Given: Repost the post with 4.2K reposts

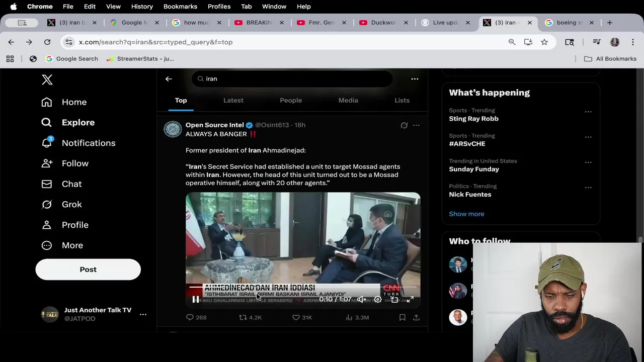Looking at the screenshot, I should click(250, 317).
